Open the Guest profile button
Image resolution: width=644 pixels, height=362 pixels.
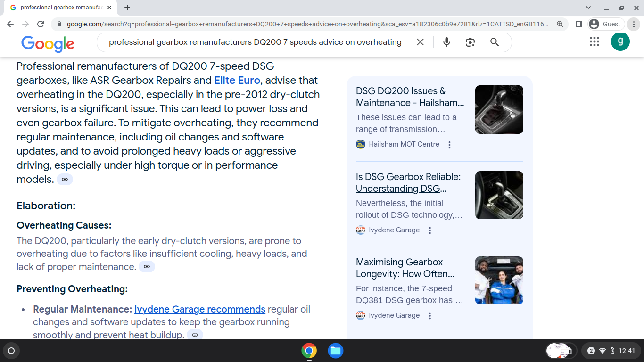tap(605, 24)
